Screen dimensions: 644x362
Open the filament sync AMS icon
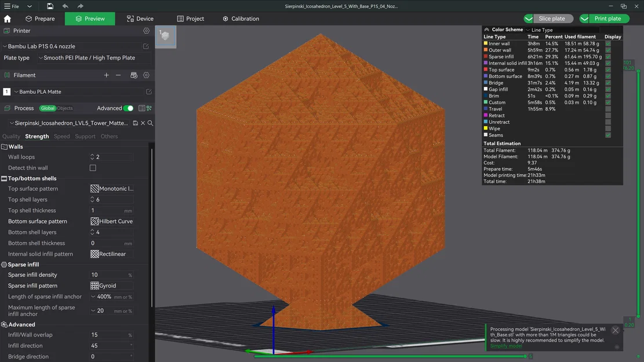(133, 75)
